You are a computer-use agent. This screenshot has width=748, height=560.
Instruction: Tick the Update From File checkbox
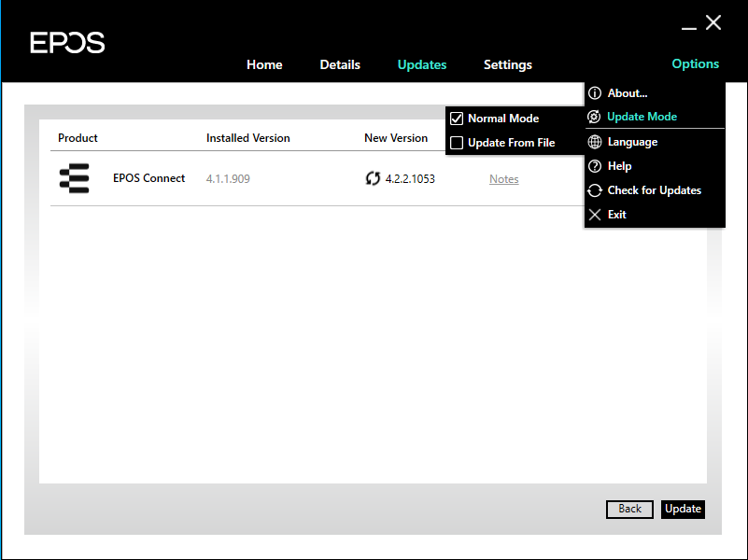[x=457, y=143]
